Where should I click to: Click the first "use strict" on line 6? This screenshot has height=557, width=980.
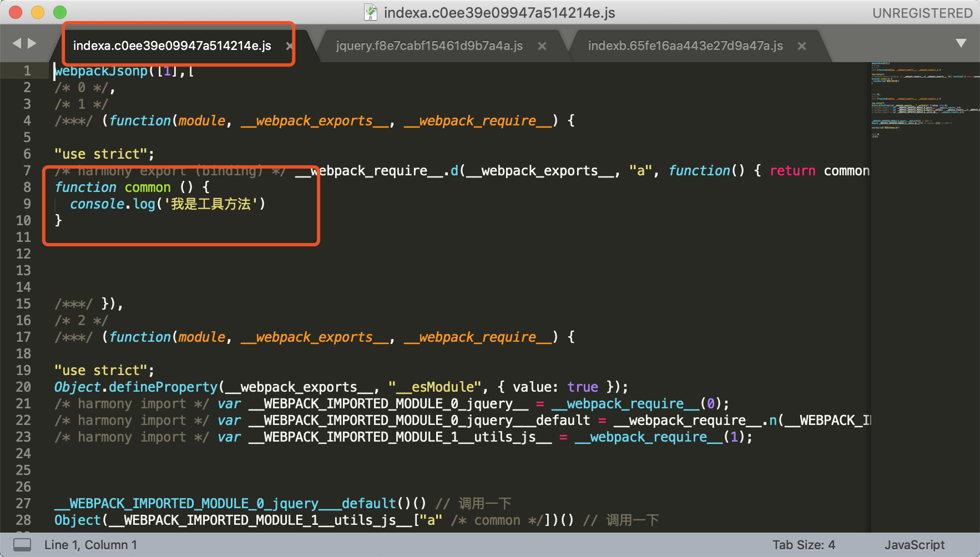tap(100, 154)
